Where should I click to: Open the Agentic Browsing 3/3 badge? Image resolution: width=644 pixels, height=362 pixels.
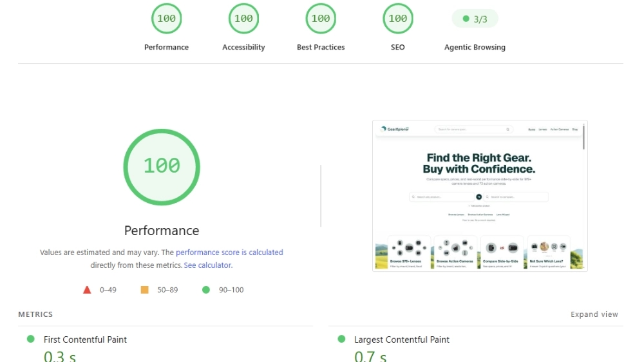pyautogui.click(x=475, y=19)
